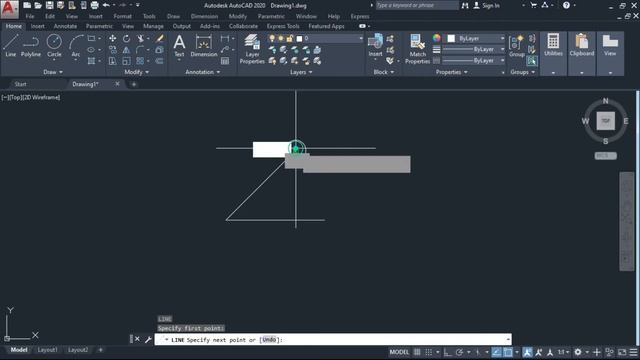Image resolution: width=640 pixels, height=360 pixels.
Task: Click the Move tool in Modify panel
Action: pyautogui.click(x=112, y=38)
